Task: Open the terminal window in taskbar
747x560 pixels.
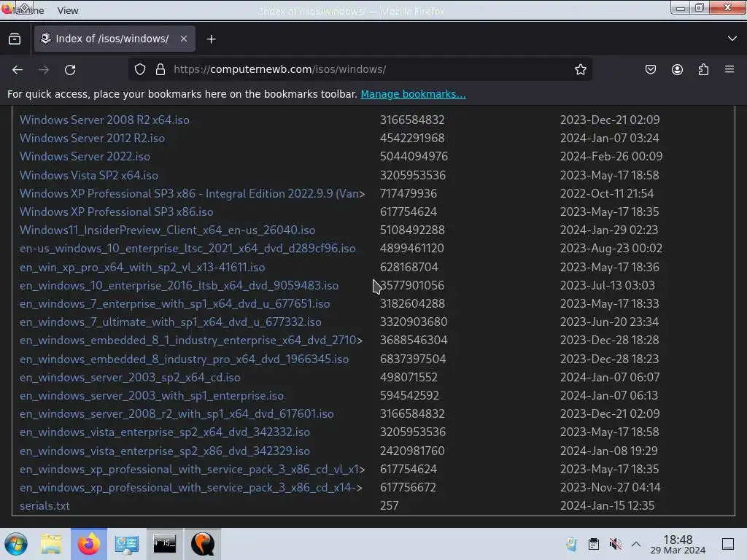Action: [x=164, y=544]
